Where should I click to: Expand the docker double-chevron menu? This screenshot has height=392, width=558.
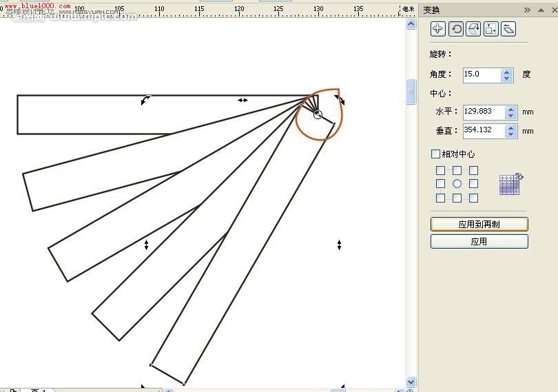pos(527,10)
